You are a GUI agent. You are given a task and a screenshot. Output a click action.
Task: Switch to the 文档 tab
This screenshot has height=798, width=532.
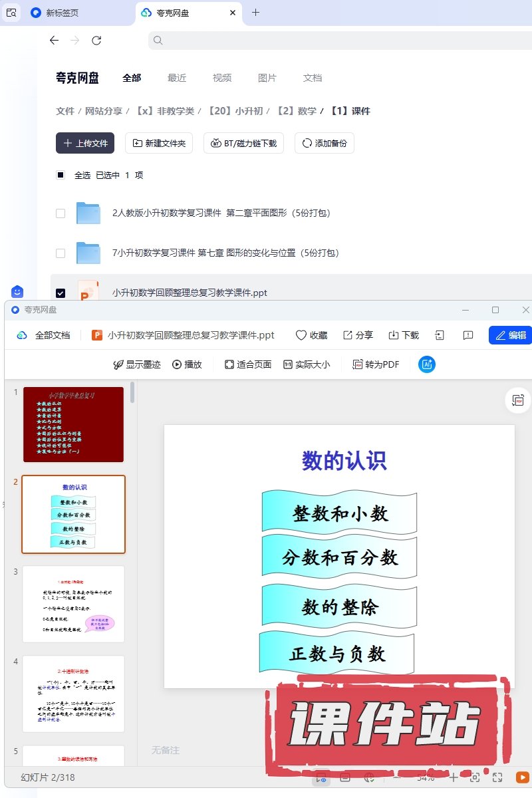(x=313, y=78)
